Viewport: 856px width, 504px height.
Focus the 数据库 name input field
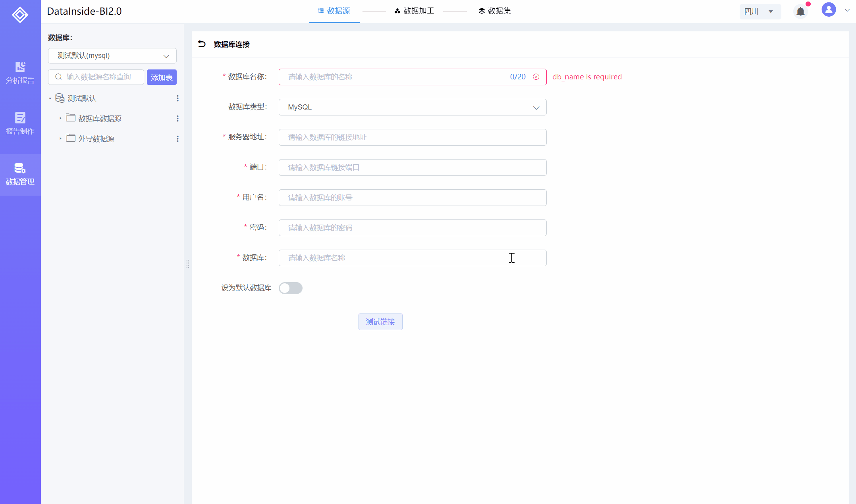pyautogui.click(x=413, y=258)
